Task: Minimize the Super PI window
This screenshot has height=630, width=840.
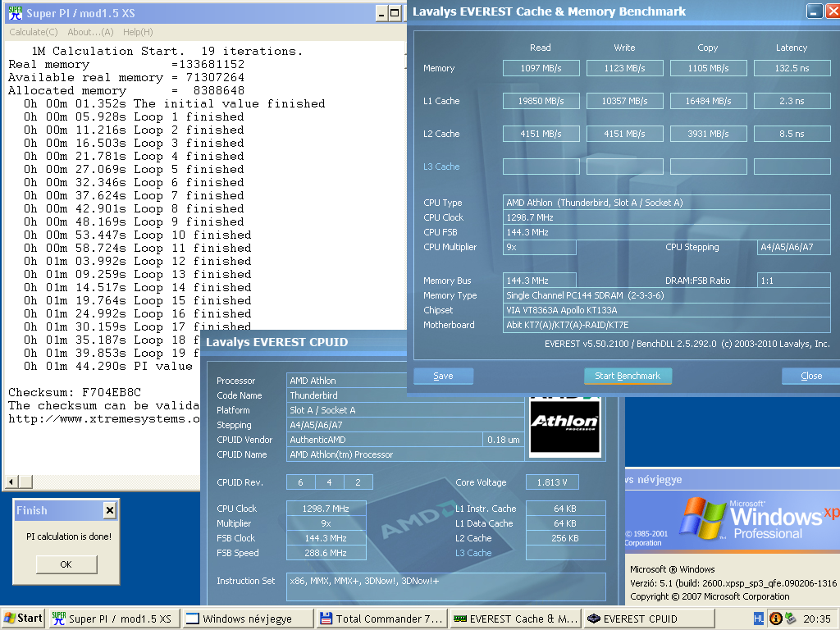Action: pos(381,13)
